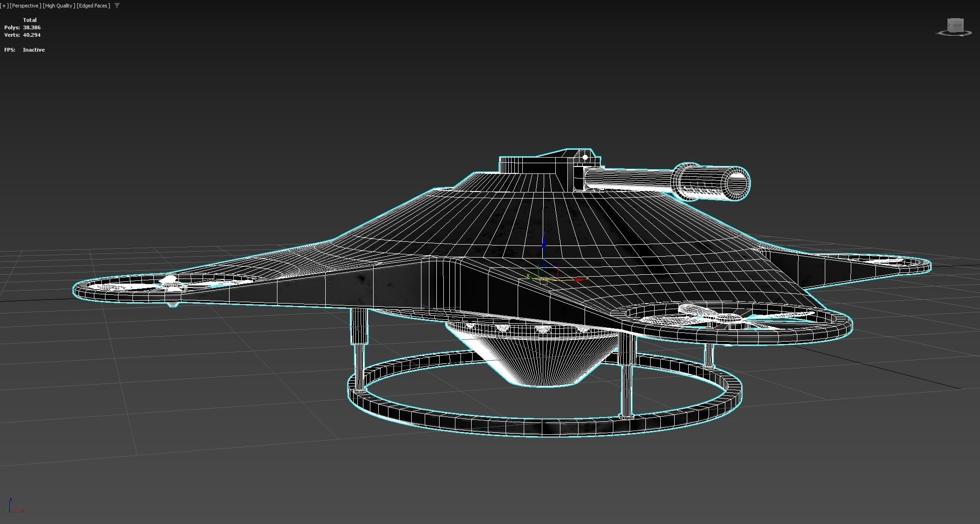Image resolution: width=980 pixels, height=524 pixels.
Task: Click the Total statistics header label
Action: click(x=30, y=20)
